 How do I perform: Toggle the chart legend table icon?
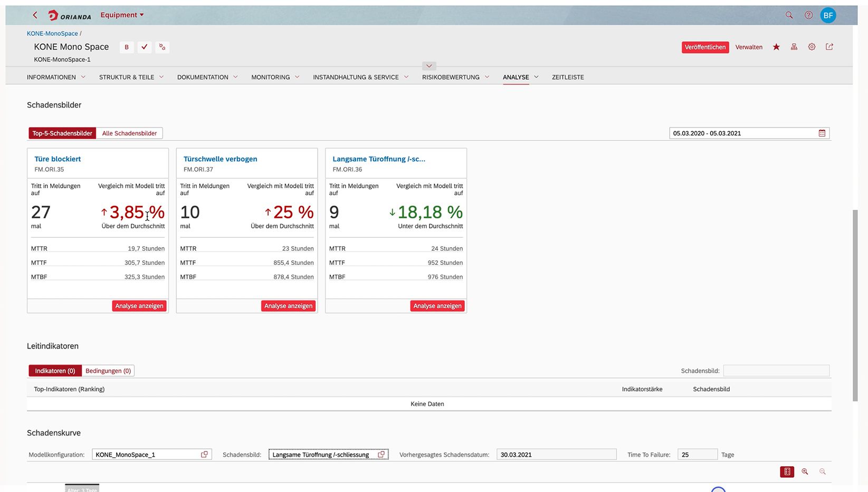[x=787, y=472]
